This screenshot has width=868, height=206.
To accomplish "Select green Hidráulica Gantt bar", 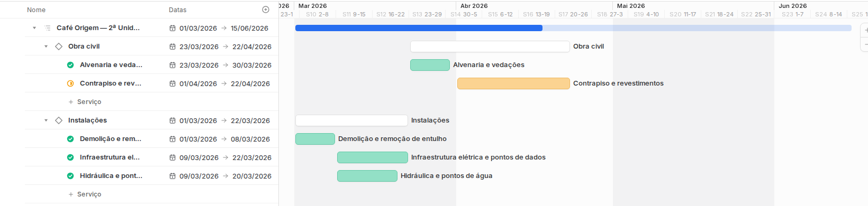I will [x=367, y=176].
